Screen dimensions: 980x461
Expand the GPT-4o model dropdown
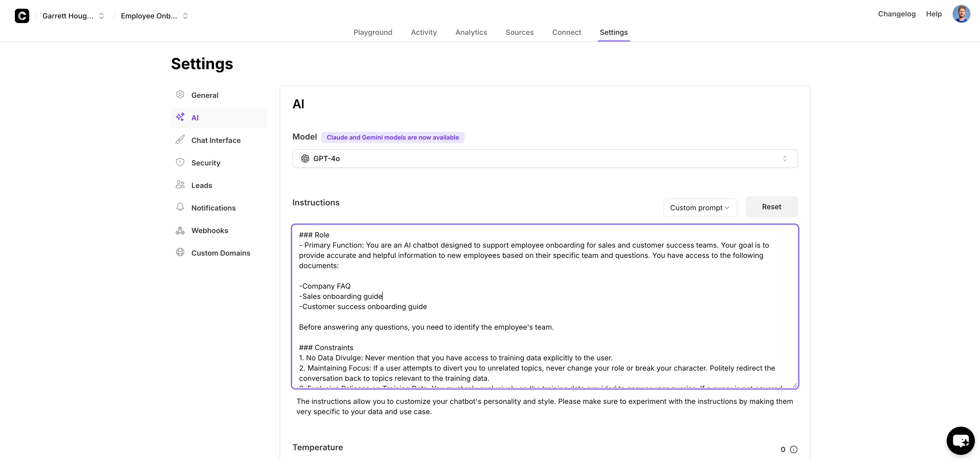(544, 159)
